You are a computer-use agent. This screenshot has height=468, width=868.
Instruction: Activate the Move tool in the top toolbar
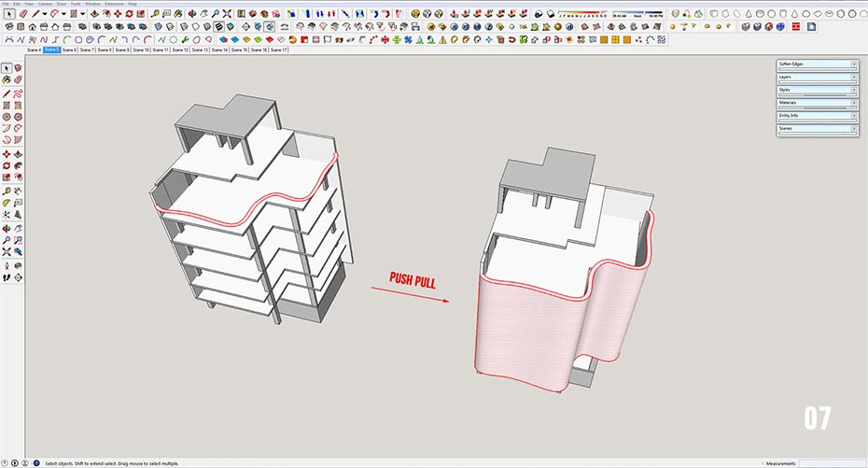pyautogui.click(x=118, y=13)
